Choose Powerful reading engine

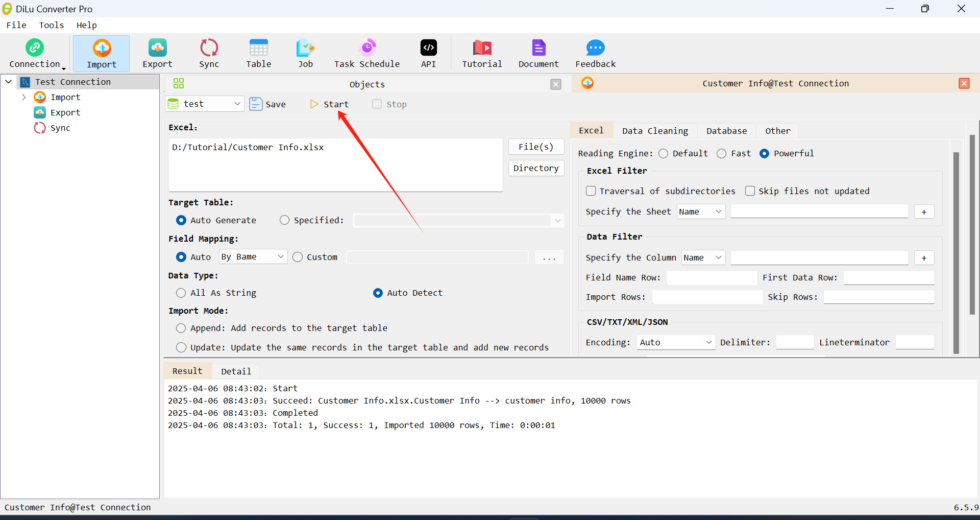tap(765, 153)
